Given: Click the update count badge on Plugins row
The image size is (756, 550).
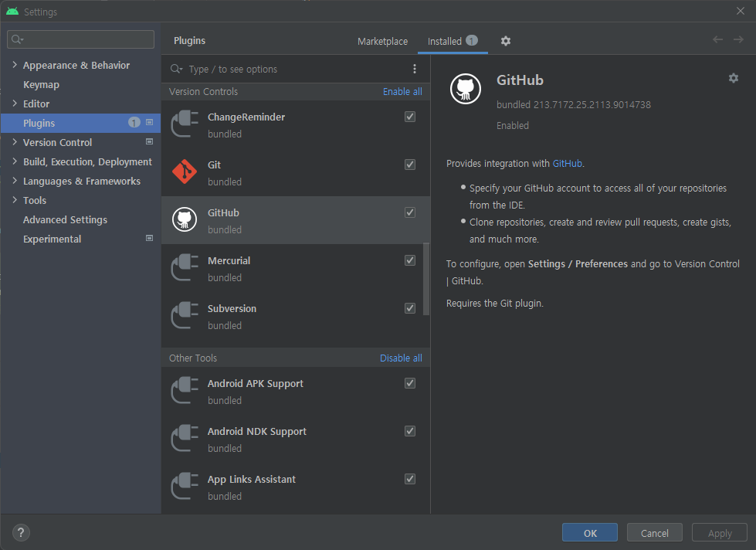Looking at the screenshot, I should (x=134, y=123).
